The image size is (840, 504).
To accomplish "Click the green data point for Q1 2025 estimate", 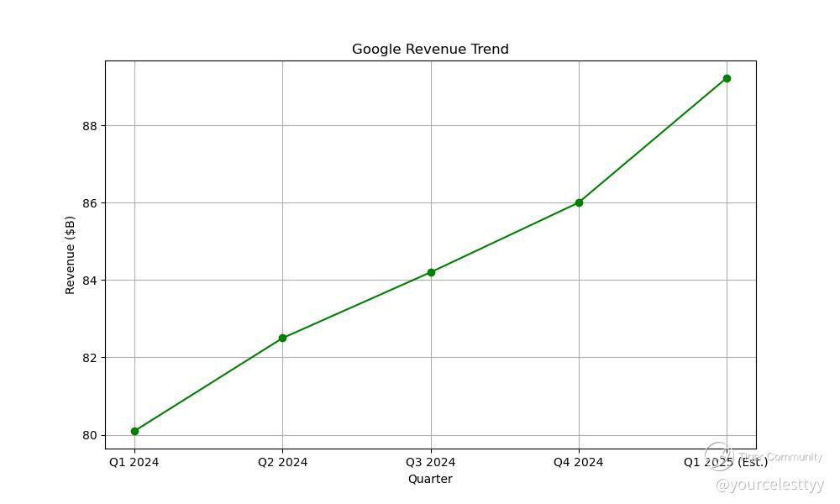I will (727, 79).
